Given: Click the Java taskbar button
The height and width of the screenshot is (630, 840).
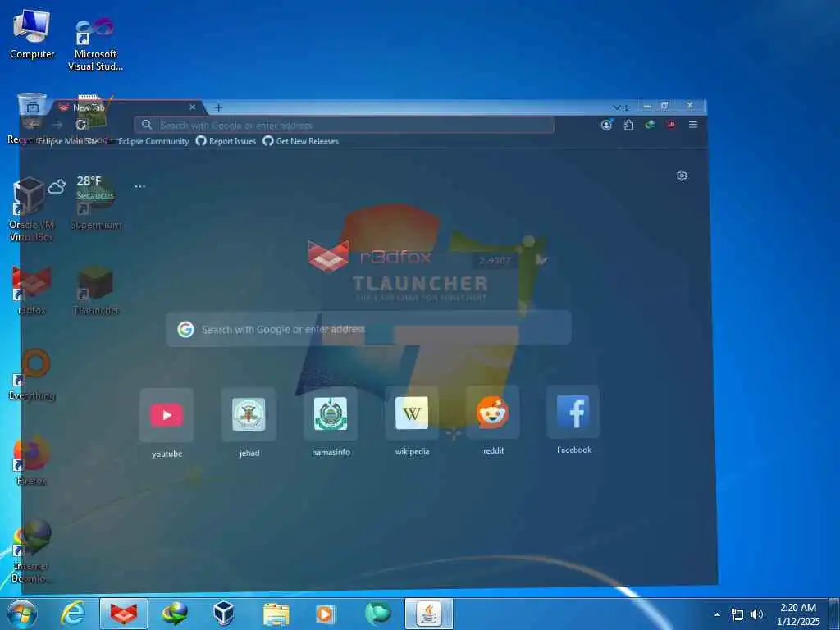Looking at the screenshot, I should pyautogui.click(x=428, y=614).
